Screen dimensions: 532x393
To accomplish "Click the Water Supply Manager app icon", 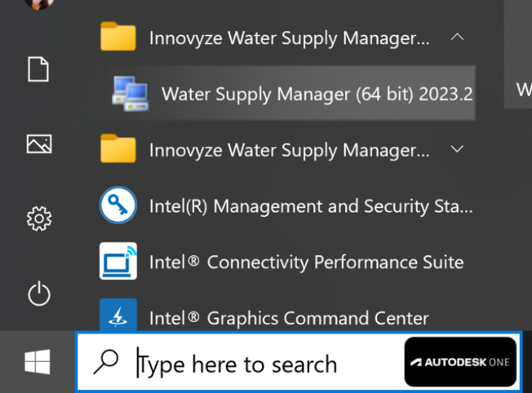I will click(x=131, y=94).
